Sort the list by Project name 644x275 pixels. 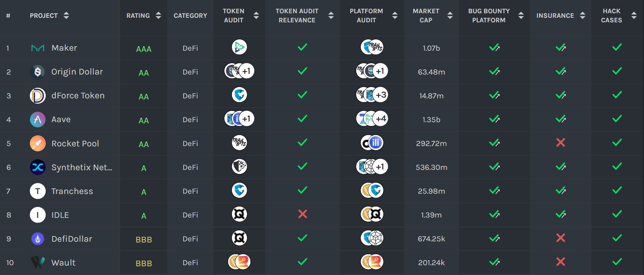click(66, 16)
